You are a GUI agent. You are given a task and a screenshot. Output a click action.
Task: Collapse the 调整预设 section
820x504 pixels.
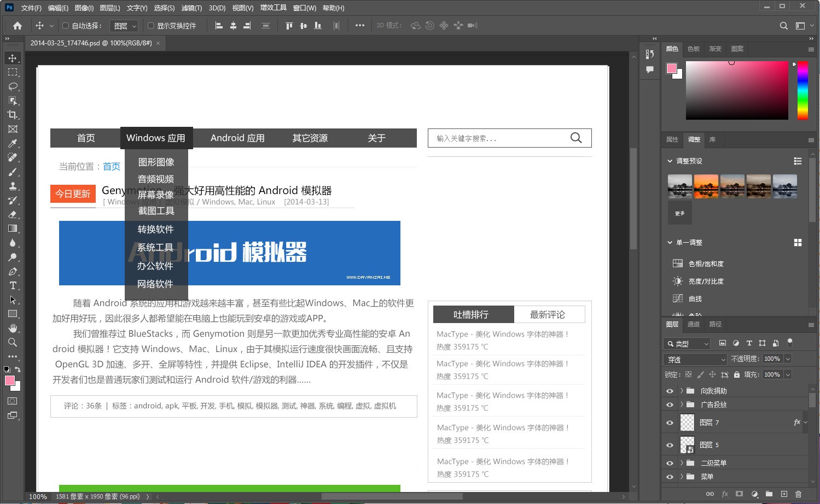670,161
